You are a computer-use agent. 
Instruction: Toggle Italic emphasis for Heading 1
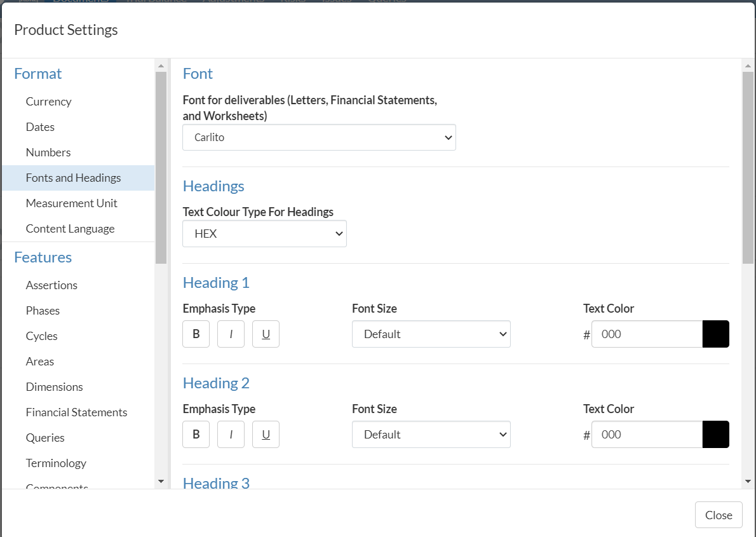231,334
